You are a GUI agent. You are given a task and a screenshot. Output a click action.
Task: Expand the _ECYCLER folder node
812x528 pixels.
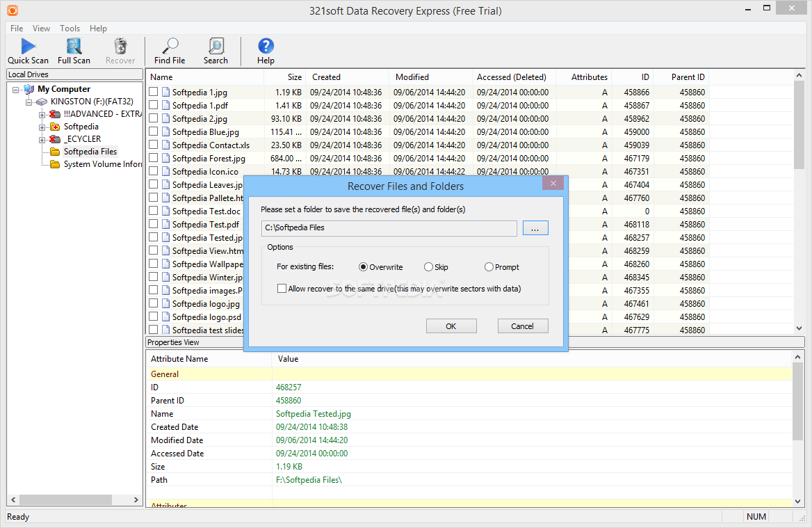tap(42, 139)
